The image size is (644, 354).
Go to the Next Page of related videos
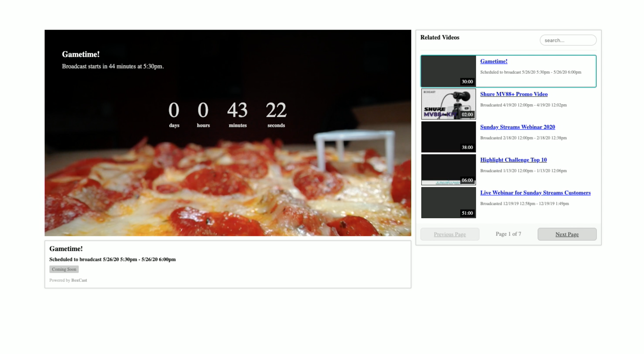[x=567, y=234]
